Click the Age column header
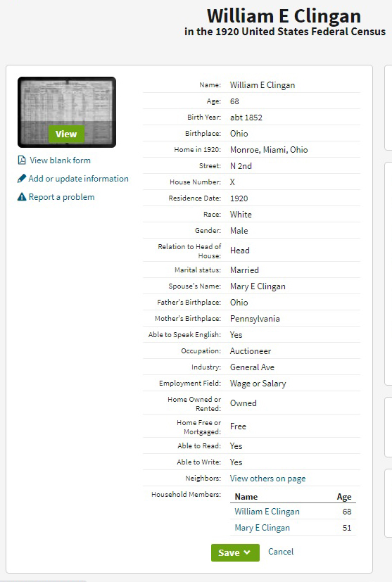 (x=344, y=497)
